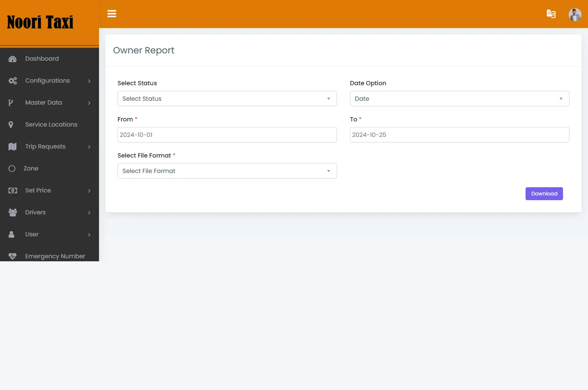Open the hamburger menu icon

coord(111,14)
